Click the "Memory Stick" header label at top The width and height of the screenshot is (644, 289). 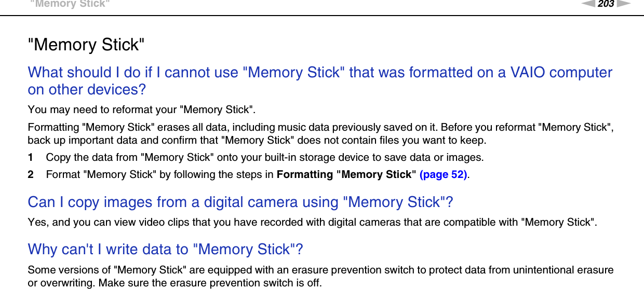(x=70, y=4)
